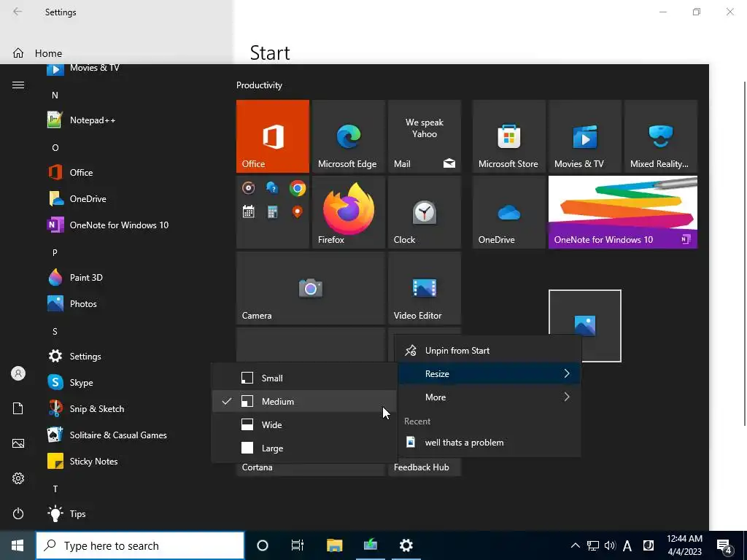Image resolution: width=747 pixels, height=560 pixels.
Task: Jump to letter N in the app list
Action: click(55, 96)
